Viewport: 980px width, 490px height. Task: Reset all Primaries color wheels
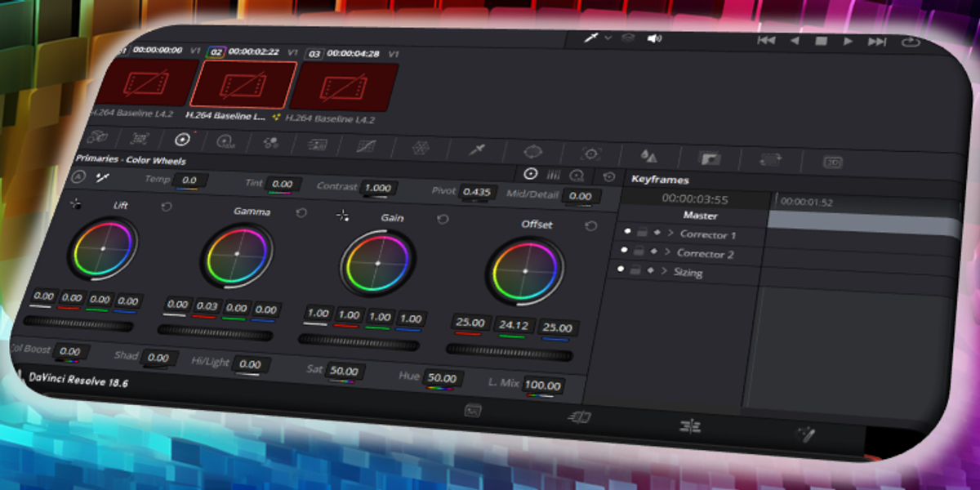[608, 176]
